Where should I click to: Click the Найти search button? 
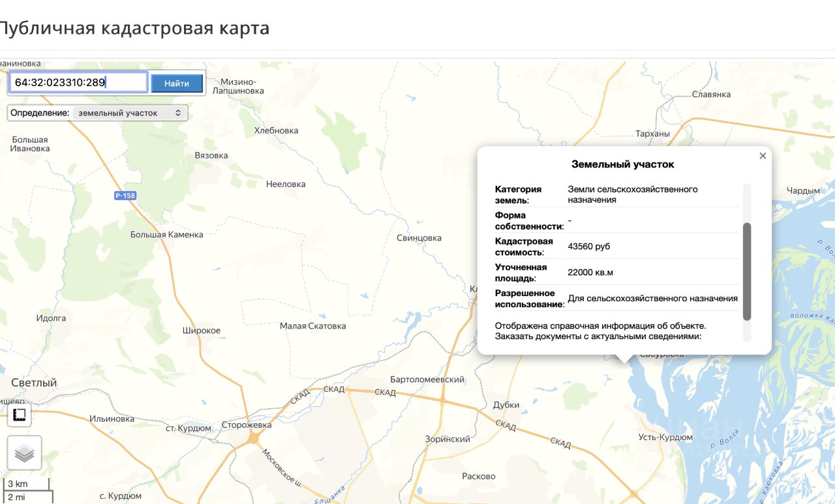click(x=177, y=83)
